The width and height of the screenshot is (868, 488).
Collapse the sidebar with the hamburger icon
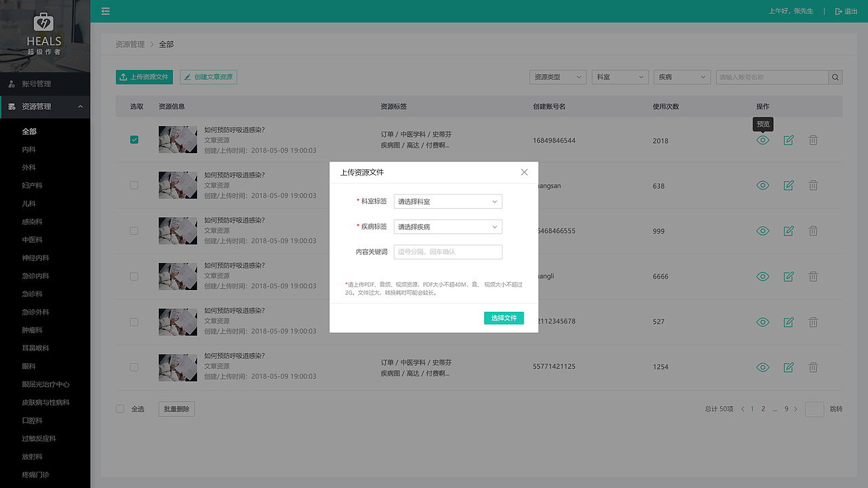tap(106, 11)
